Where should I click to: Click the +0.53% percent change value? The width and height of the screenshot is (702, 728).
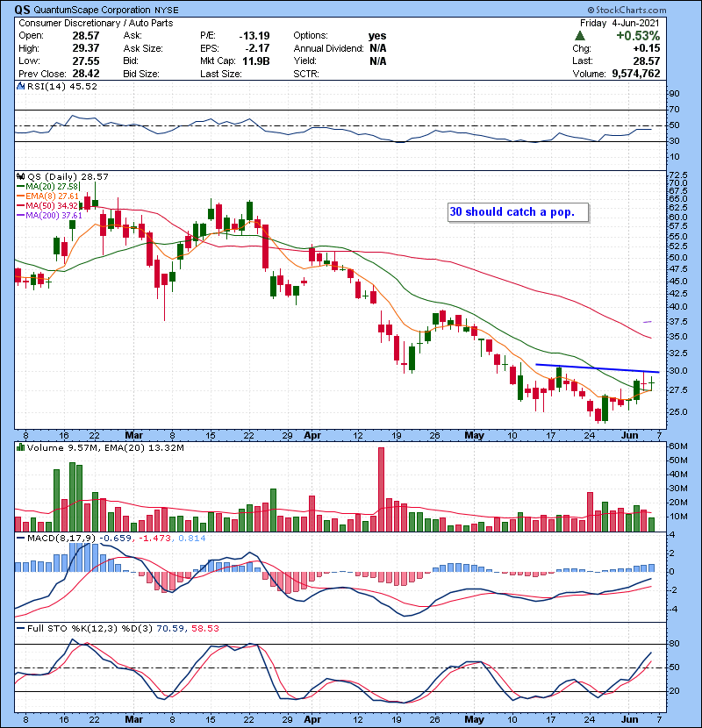click(638, 36)
